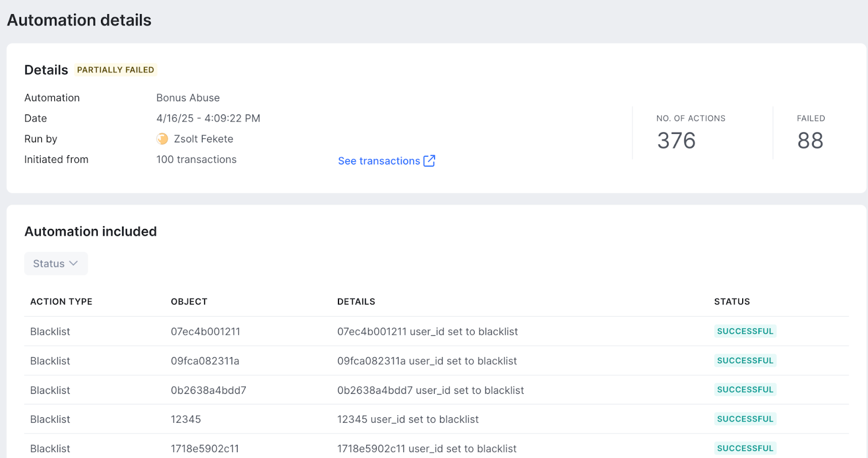This screenshot has width=868, height=458.
Task: Click the '100 transactions' value
Action: [196, 160]
